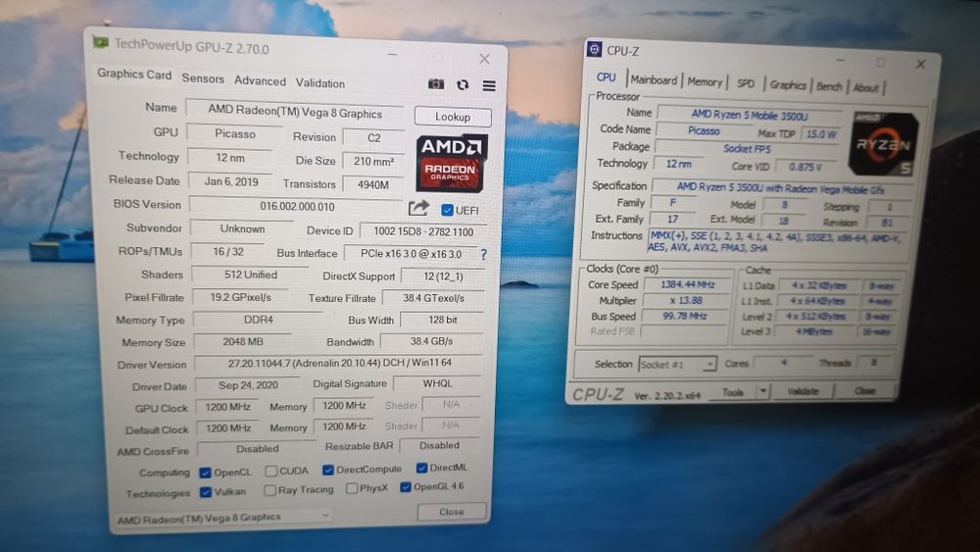The height and width of the screenshot is (552, 980).
Task: Switch to the Graphics Card tab
Action: click(133, 74)
